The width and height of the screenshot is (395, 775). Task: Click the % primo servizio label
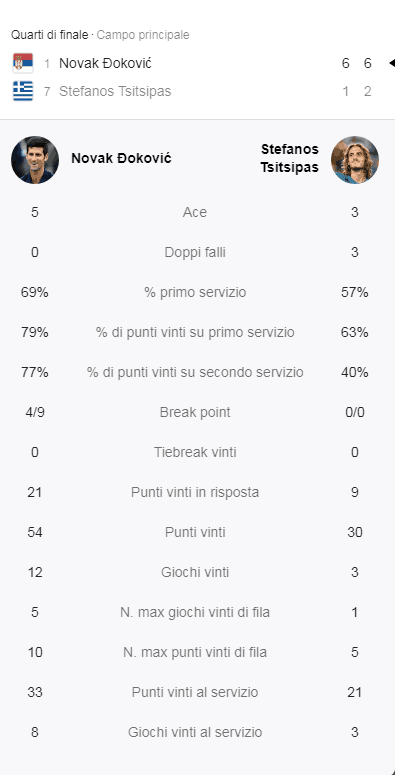tap(195, 293)
